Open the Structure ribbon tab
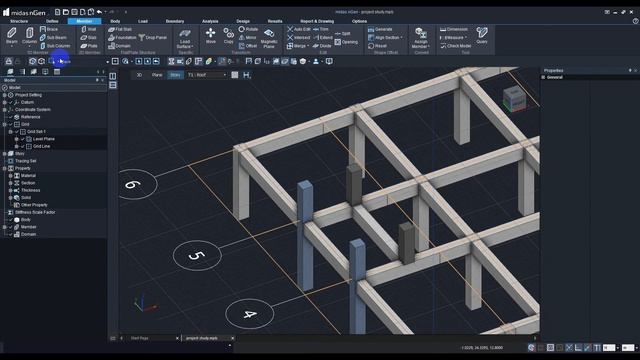This screenshot has height=360, width=640. [x=19, y=21]
